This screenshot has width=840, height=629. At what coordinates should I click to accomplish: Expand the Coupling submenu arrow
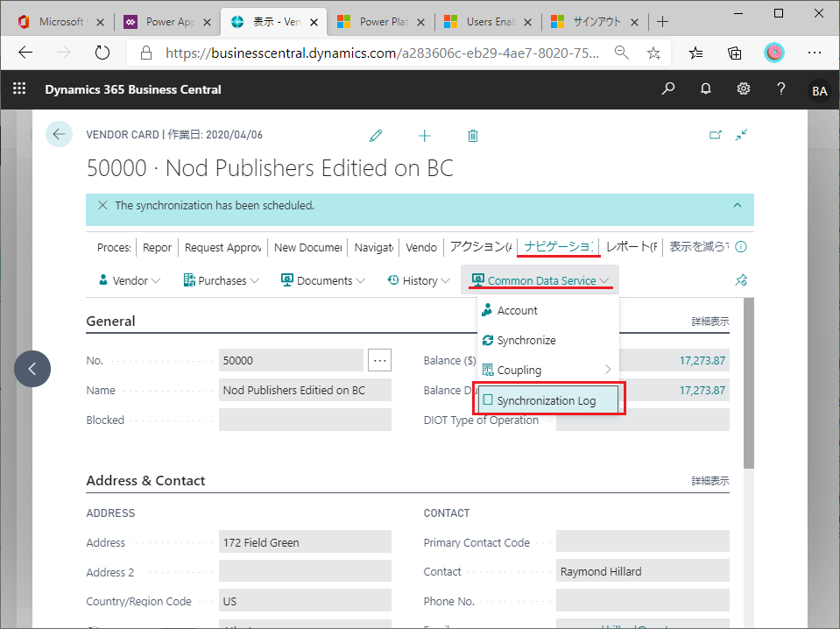(608, 370)
